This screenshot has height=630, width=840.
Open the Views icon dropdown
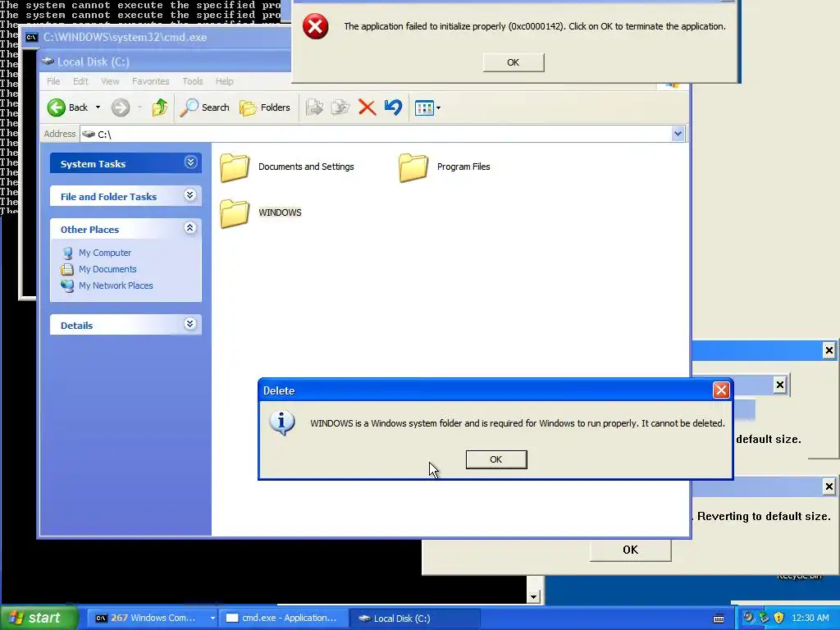(x=427, y=107)
